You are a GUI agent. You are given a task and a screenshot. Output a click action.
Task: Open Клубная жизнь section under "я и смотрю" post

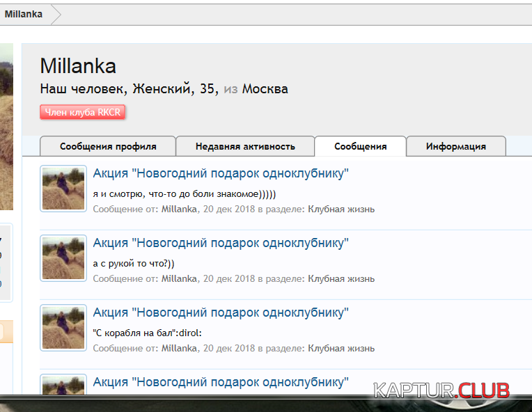pos(341,209)
